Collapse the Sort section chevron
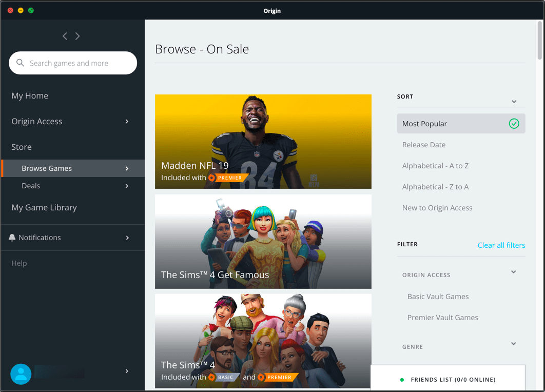 tap(514, 102)
